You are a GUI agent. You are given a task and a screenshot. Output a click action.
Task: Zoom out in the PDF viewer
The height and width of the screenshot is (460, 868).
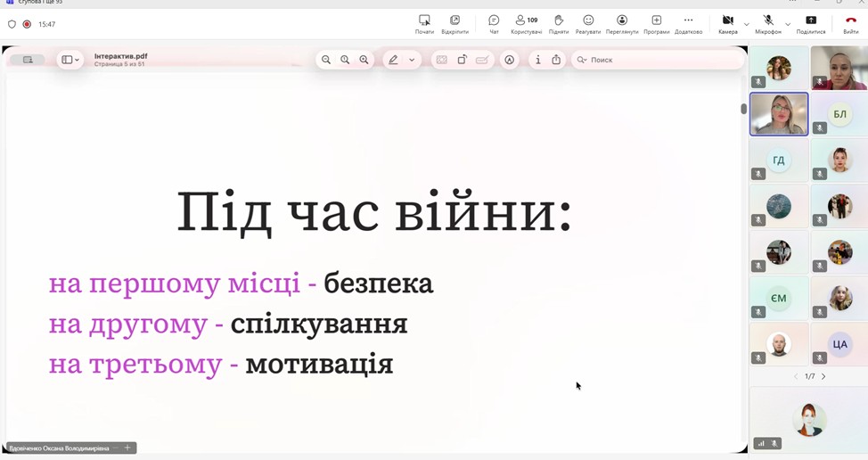[326, 60]
